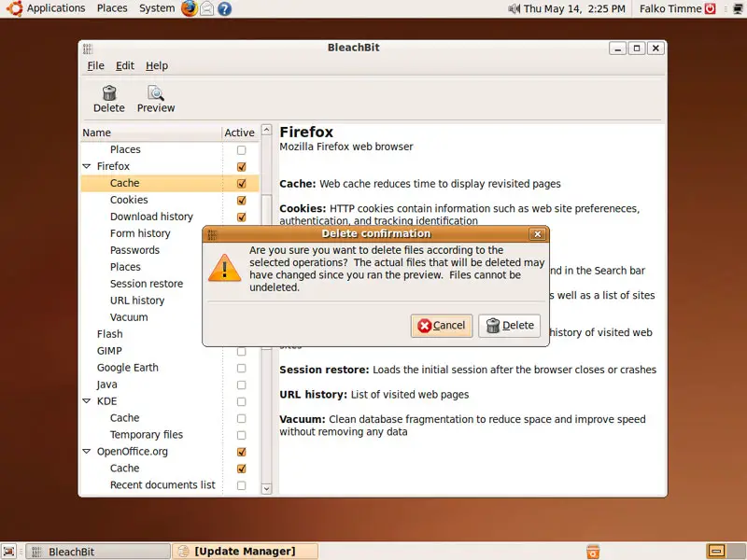
Task: Open the Help menu
Action: [157, 65]
